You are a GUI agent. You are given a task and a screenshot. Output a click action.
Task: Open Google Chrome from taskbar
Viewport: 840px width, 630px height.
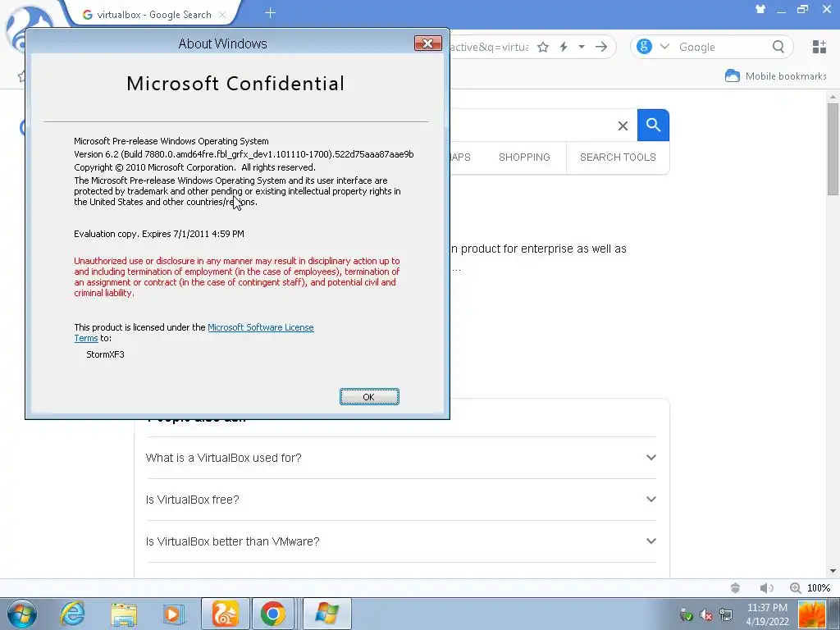pos(272,614)
